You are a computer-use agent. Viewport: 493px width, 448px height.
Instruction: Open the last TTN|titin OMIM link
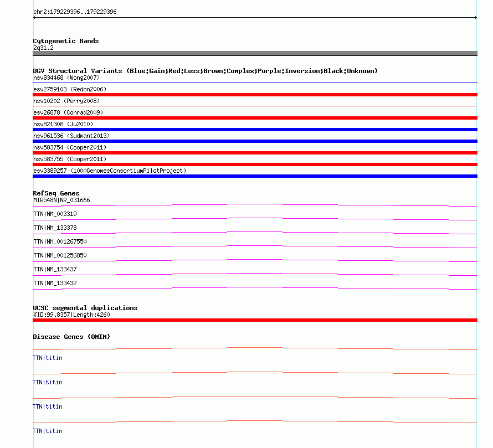point(48,431)
